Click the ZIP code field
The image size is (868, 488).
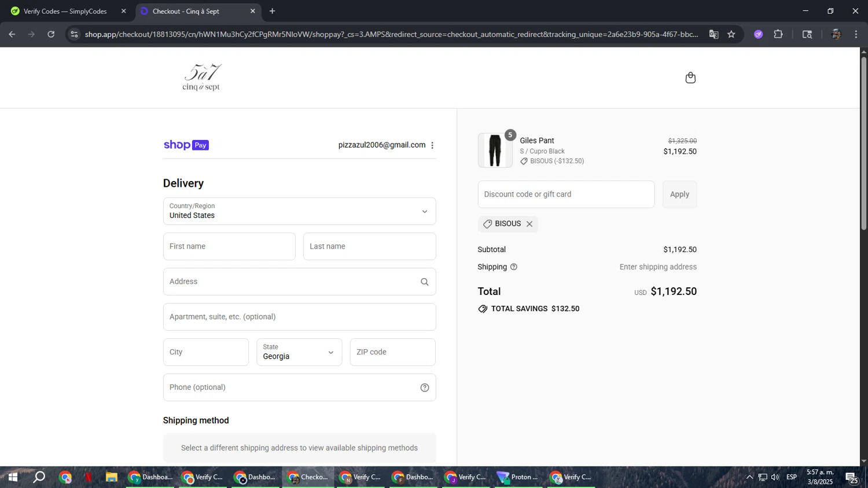pyautogui.click(x=392, y=352)
